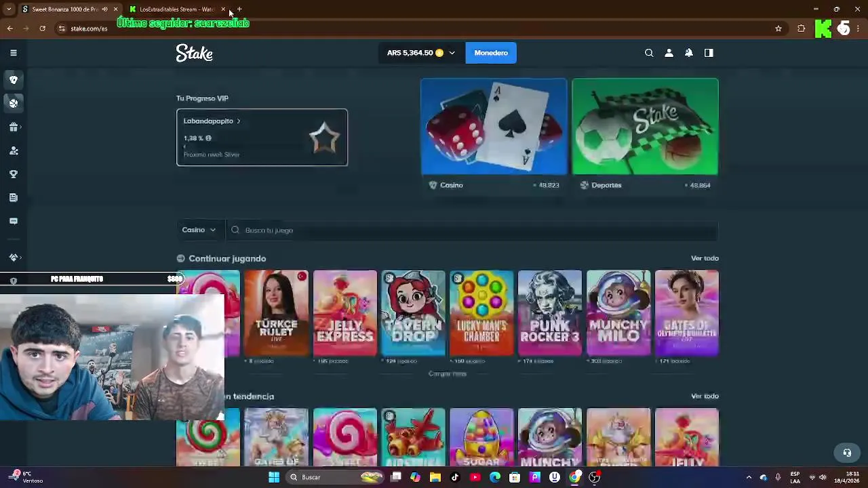Screen dimensions: 868x488
Task: Show hidden system tray icons
Action: click(749, 477)
